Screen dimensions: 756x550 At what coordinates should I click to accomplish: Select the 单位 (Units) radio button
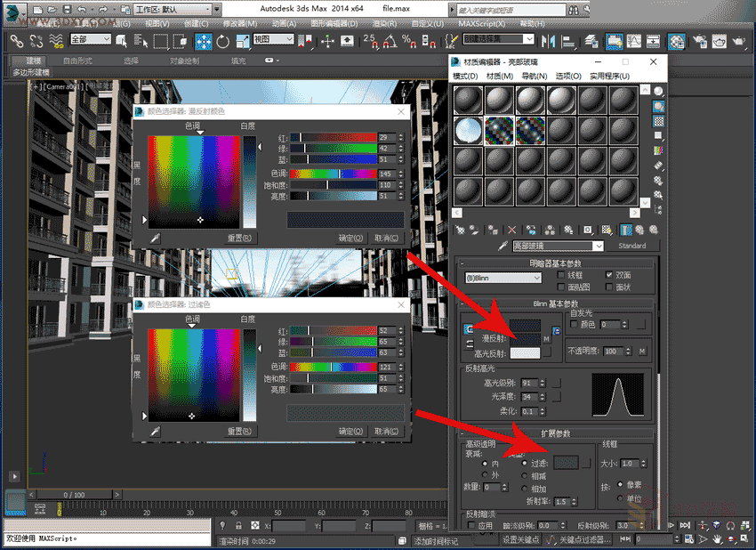[620, 497]
